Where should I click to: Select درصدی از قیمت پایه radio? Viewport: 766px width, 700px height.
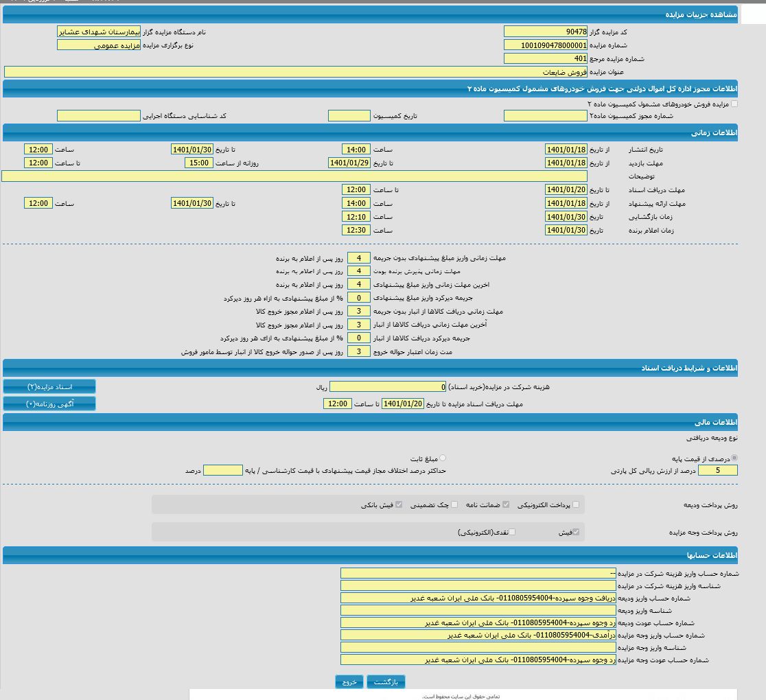[x=734, y=458]
